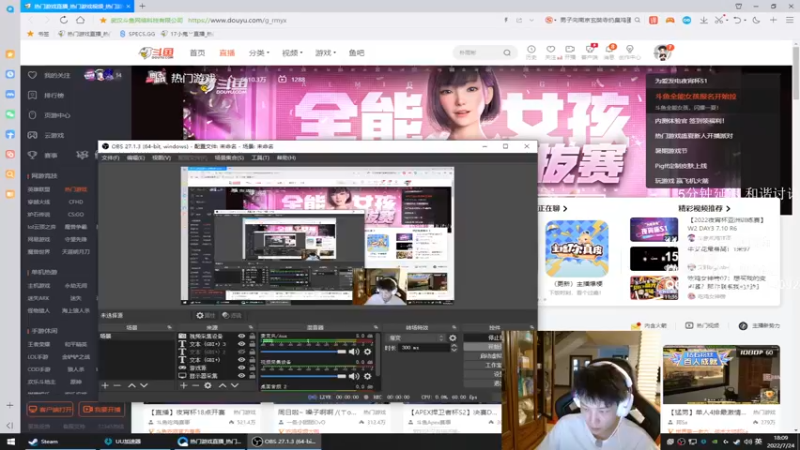The image size is (800, 450).
Task: Add a scene with plus in OBS scenes panel
Action: 105,386
